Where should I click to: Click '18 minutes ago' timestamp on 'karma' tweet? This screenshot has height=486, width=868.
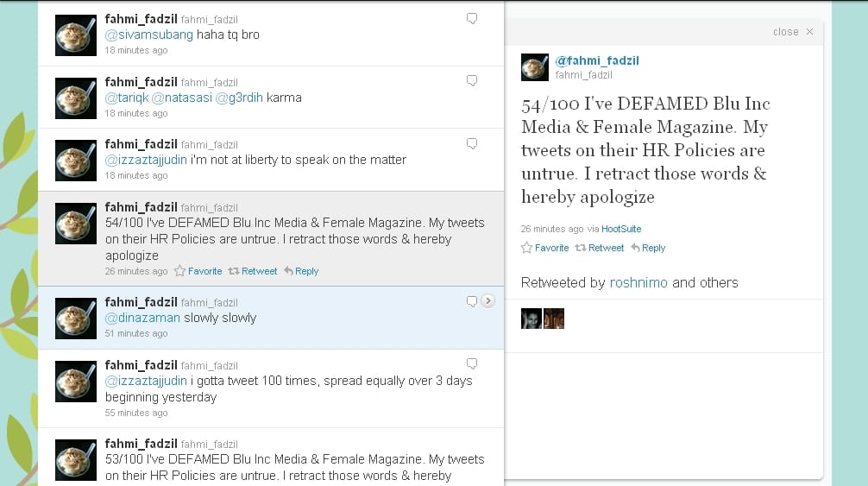tap(136, 113)
